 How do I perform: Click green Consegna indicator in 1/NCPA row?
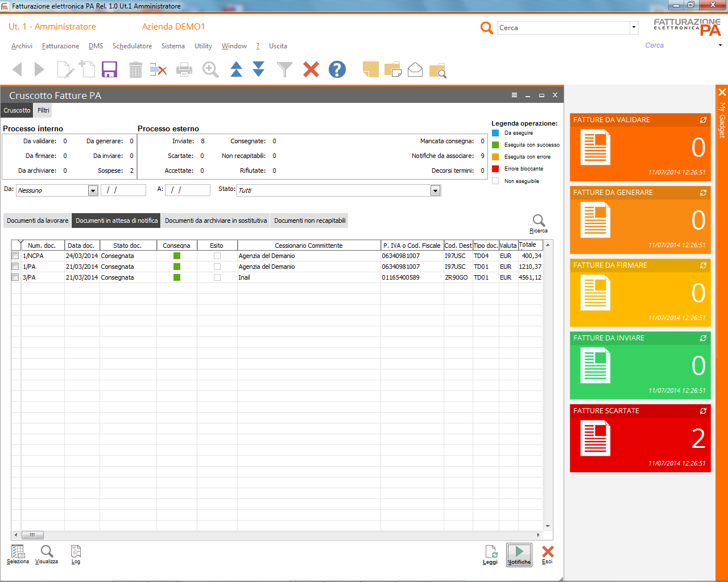click(x=177, y=256)
